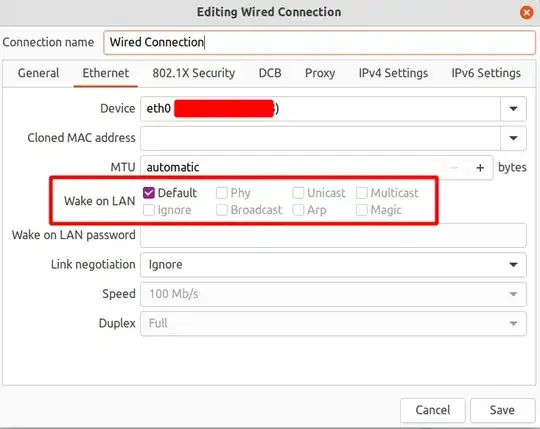This screenshot has width=540, height=429.
Task: Click the Device eth0 combo field
Action: pos(320,109)
